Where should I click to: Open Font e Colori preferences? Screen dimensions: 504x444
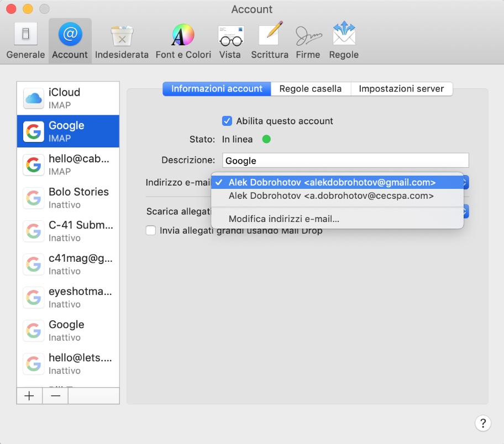(183, 41)
